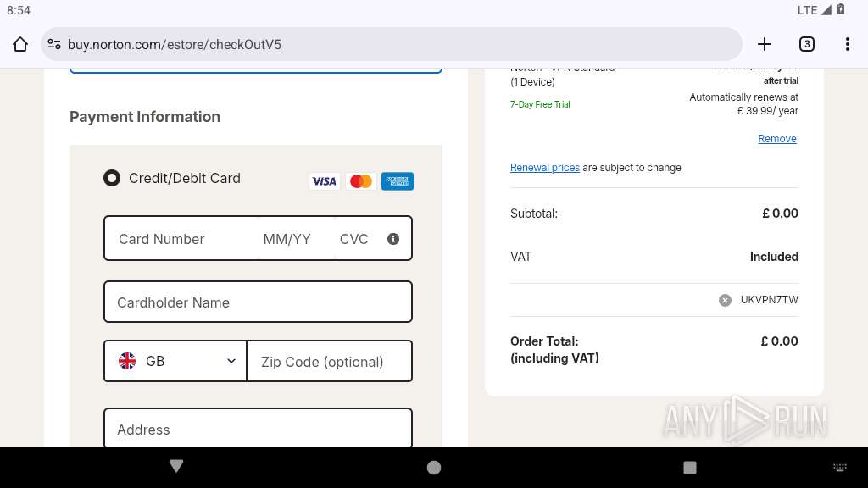Viewport: 868px width, 488px height.
Task: Click the UKVPN7TW coupon code text
Action: point(770,300)
